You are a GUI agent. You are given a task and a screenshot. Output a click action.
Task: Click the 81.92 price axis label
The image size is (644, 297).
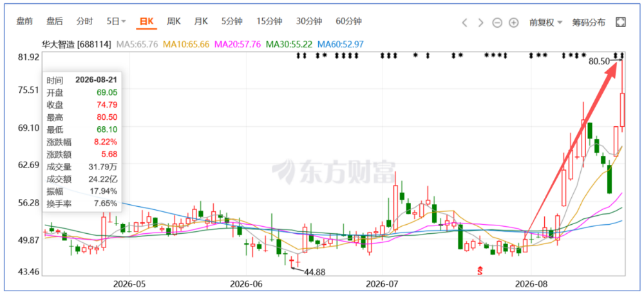coord(29,57)
